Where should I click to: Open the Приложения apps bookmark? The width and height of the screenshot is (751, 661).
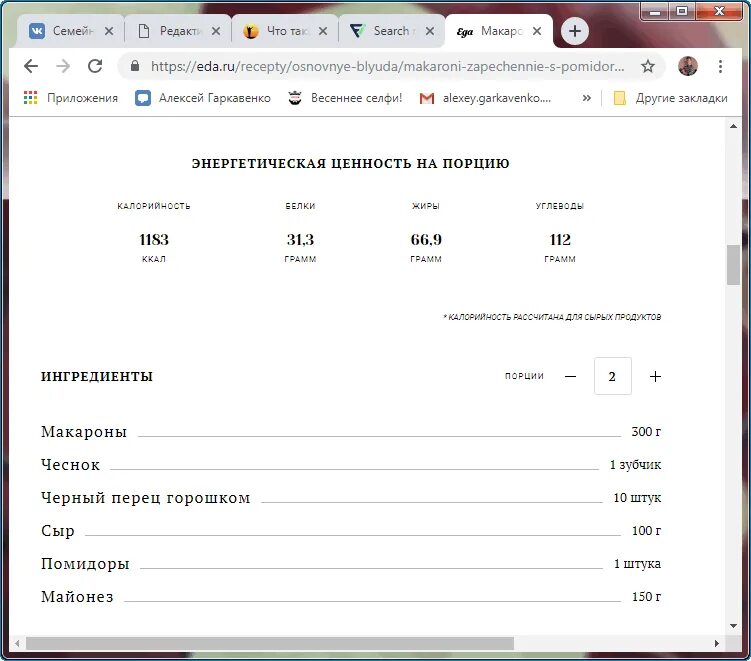[x=70, y=98]
